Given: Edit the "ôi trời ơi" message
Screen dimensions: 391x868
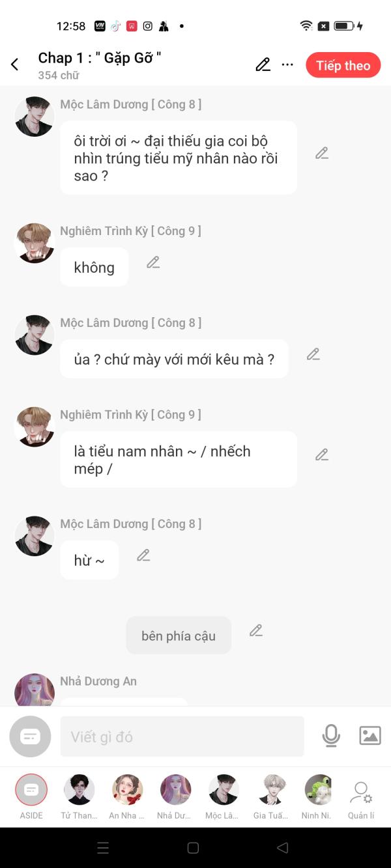Looking at the screenshot, I should click(322, 153).
